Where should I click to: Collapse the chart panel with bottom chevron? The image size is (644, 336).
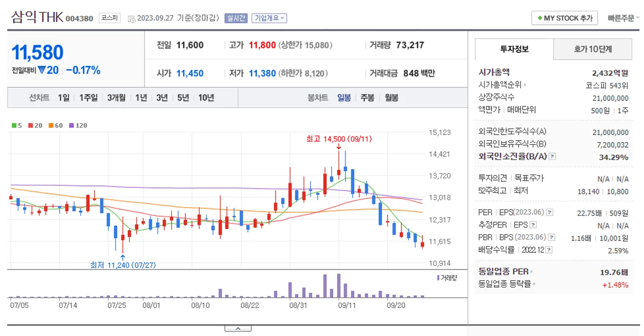[238, 328]
